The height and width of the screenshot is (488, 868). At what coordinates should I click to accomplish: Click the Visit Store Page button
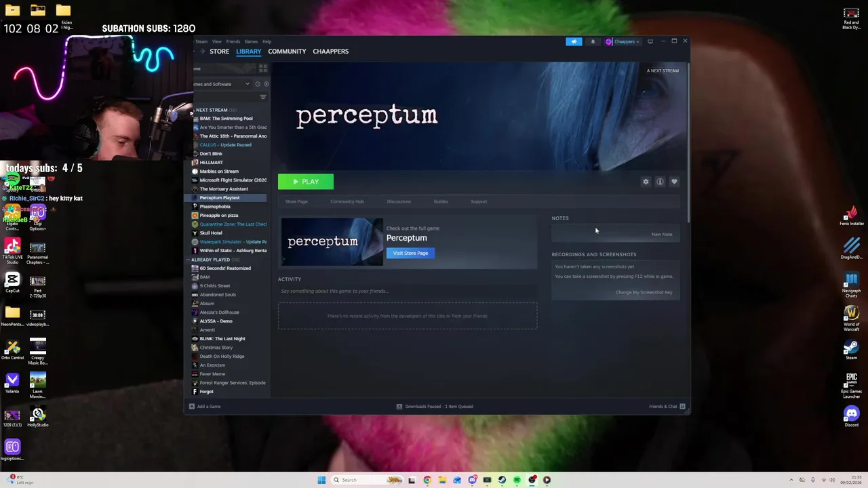click(x=410, y=253)
